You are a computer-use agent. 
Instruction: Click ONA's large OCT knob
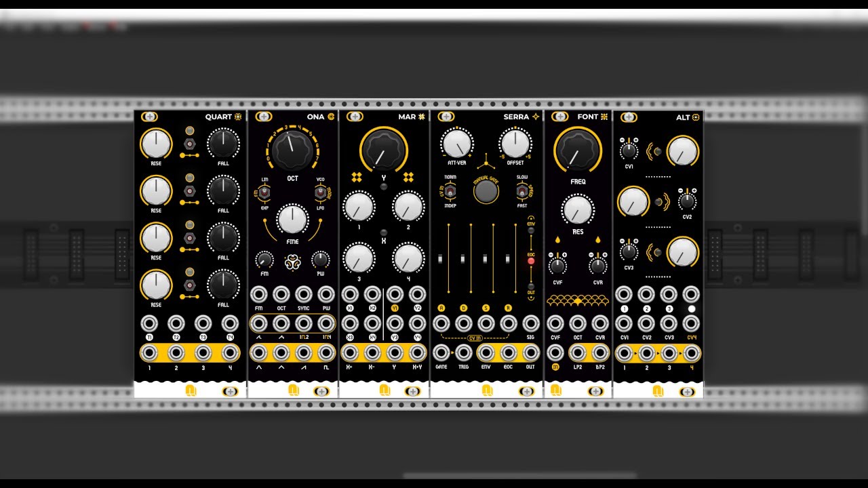292,150
